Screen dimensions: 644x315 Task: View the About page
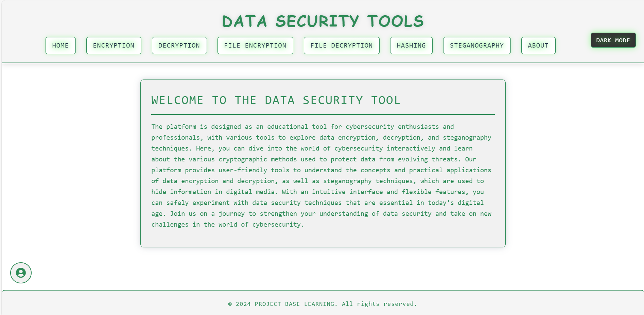click(x=538, y=46)
